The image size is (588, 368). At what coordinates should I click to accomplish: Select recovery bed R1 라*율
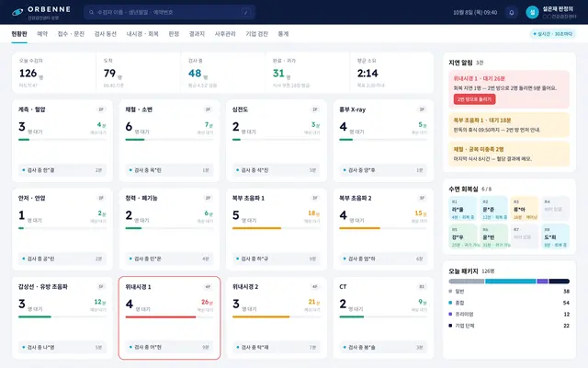pos(463,209)
